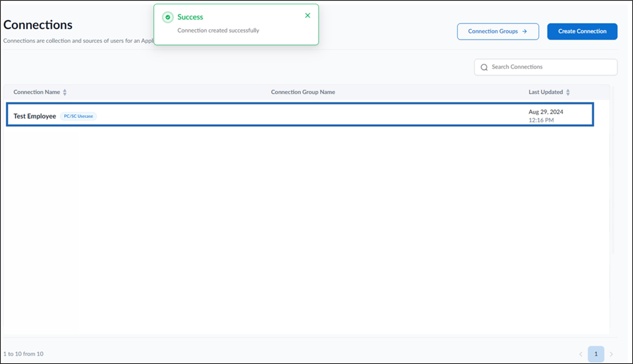Sort by Connection Name column
The height and width of the screenshot is (364, 633).
[65, 92]
